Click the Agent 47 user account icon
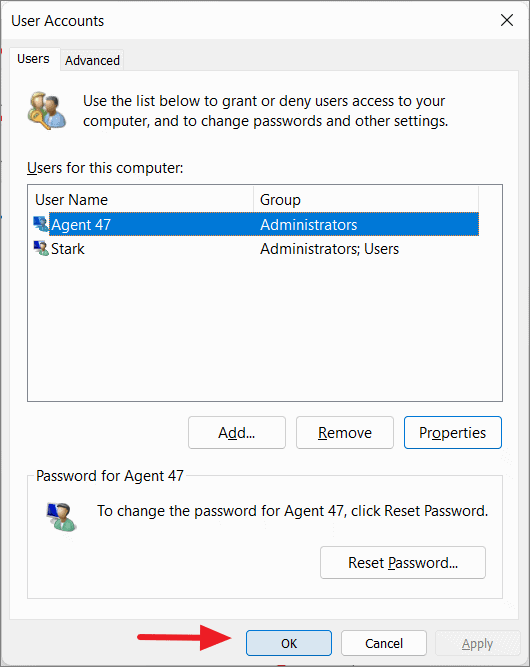The height and width of the screenshot is (667, 530). point(41,224)
